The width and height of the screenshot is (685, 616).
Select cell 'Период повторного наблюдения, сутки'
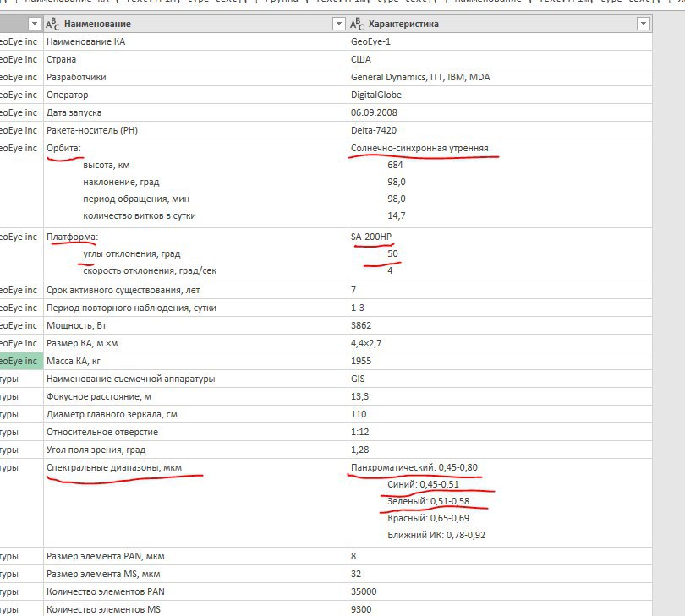(x=195, y=308)
